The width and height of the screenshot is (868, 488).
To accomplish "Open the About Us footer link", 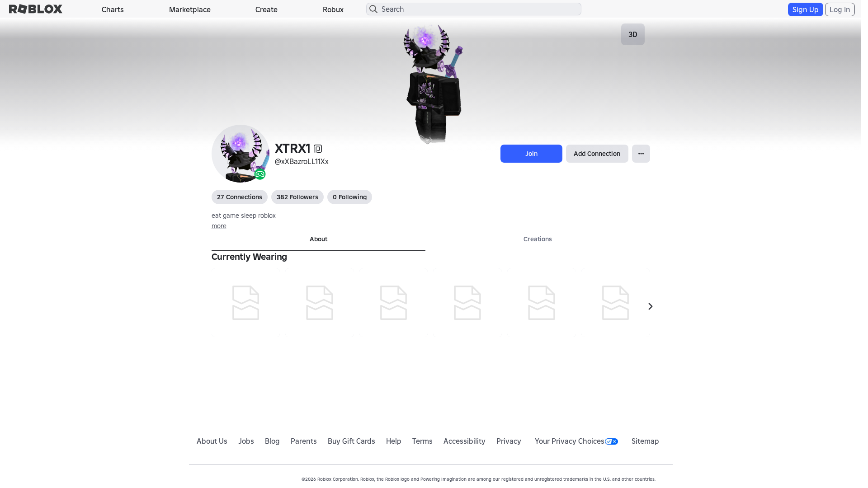I will point(212,441).
